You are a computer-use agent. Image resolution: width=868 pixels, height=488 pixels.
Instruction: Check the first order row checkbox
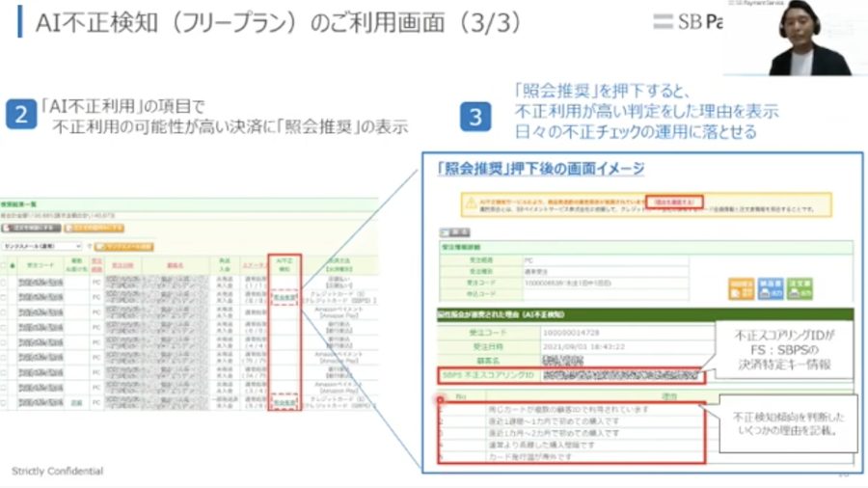pyautogui.click(x=4, y=283)
